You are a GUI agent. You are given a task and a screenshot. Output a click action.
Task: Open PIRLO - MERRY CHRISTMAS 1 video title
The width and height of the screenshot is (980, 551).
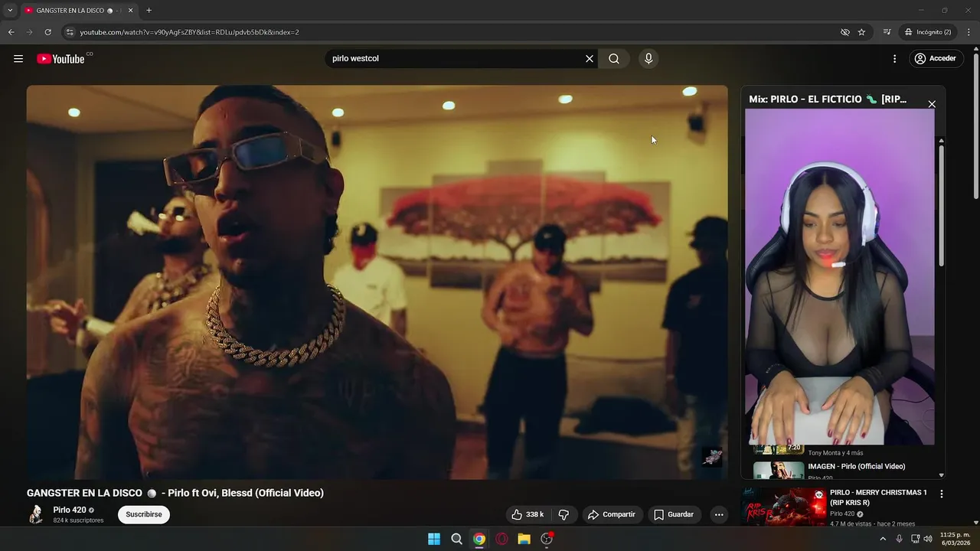pos(878,497)
